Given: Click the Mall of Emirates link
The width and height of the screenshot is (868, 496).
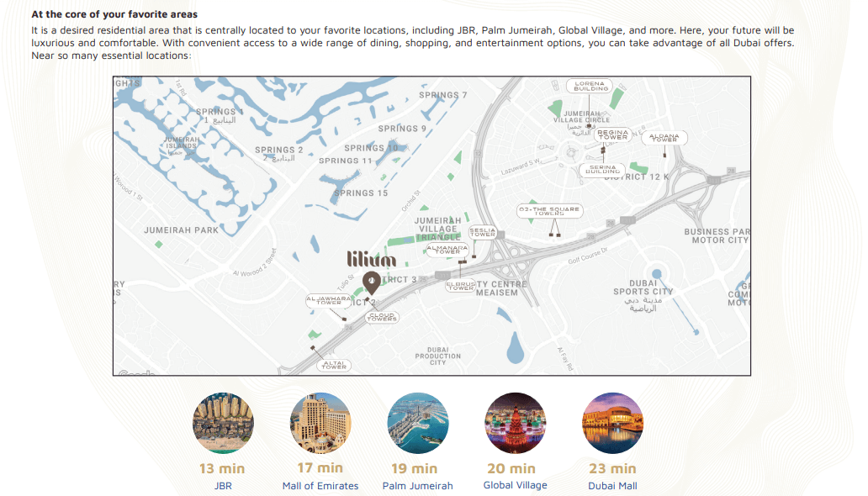Looking at the screenshot, I should click(x=320, y=485).
